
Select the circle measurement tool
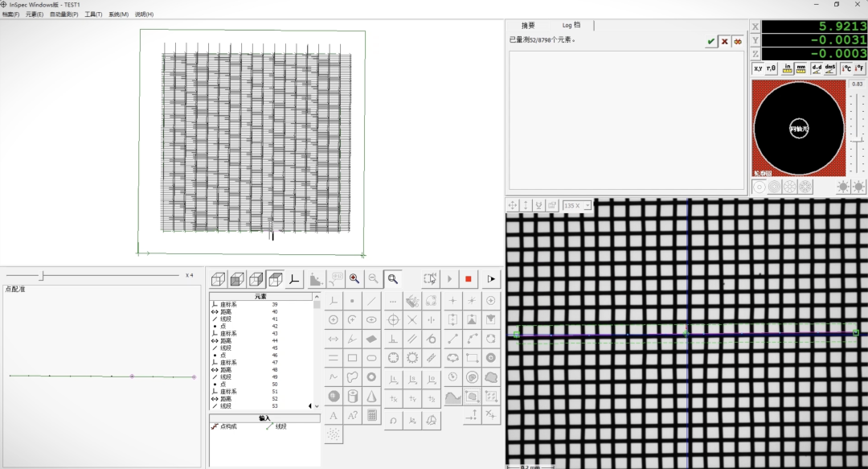334,320
